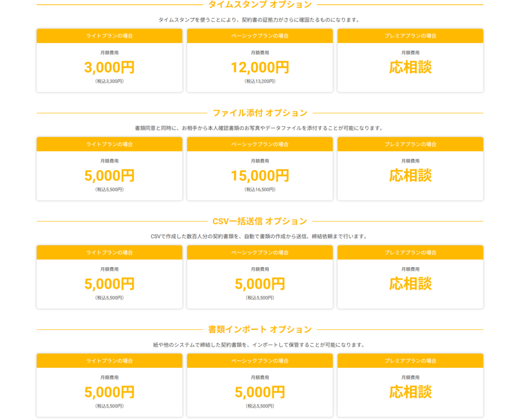The height and width of the screenshot is (420, 525).
Task: Click the (税込3,300円) tax-included note
Action: click(x=109, y=81)
